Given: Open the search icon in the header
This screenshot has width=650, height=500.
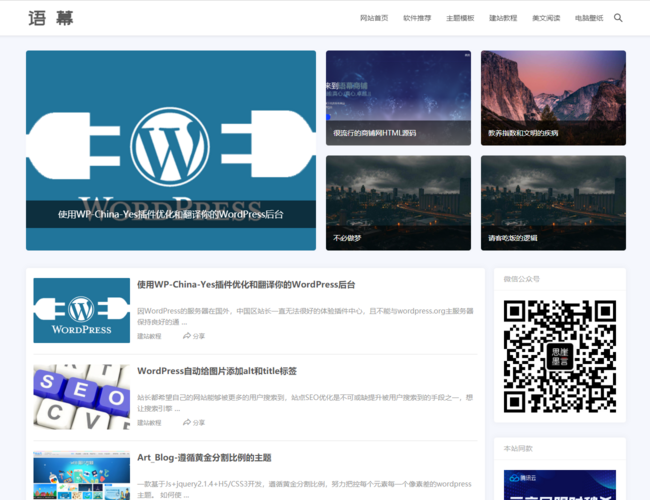Looking at the screenshot, I should pyautogui.click(x=618, y=18).
